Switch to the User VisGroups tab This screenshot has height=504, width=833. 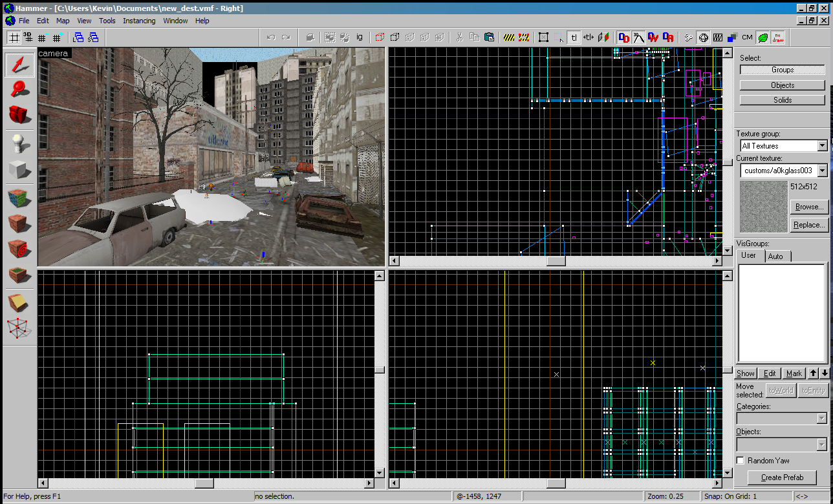[749, 255]
